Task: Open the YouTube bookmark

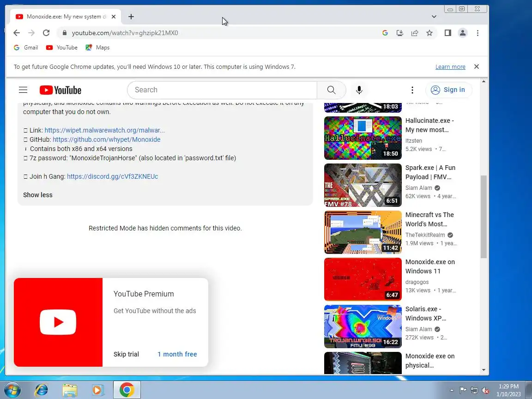Action: click(x=62, y=48)
